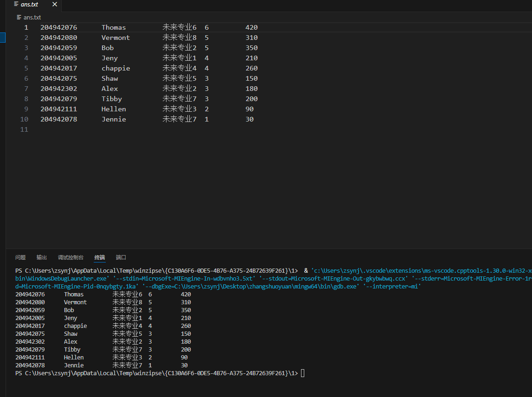
Task: Close the ans.txt editor tab
Action: tap(55, 5)
